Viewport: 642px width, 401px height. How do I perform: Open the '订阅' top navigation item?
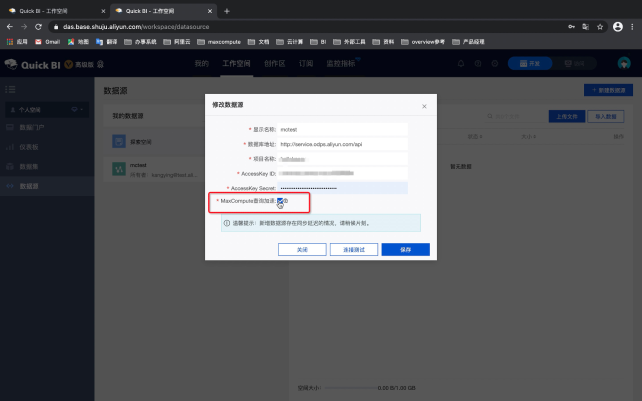click(x=306, y=63)
